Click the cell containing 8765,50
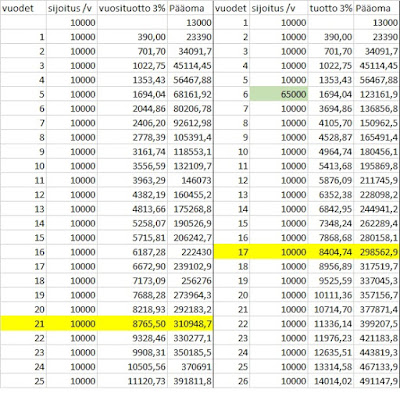This screenshot has width=400, height=393. point(133,324)
